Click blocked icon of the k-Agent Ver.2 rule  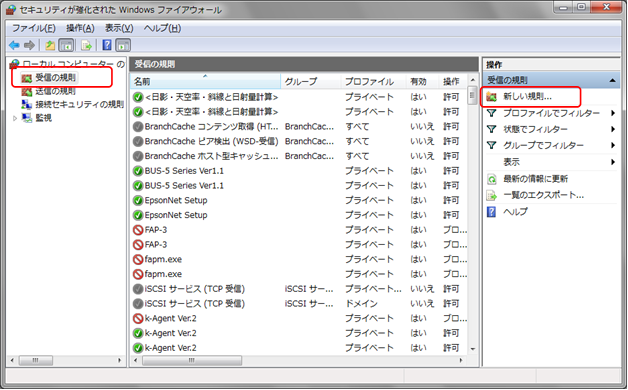click(x=138, y=319)
